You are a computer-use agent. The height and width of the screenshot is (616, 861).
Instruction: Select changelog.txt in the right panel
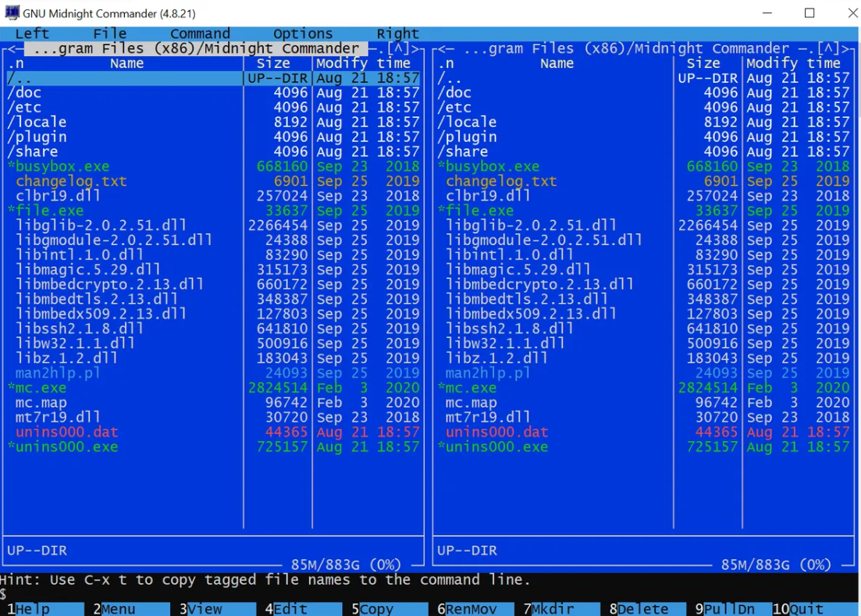click(x=644, y=182)
